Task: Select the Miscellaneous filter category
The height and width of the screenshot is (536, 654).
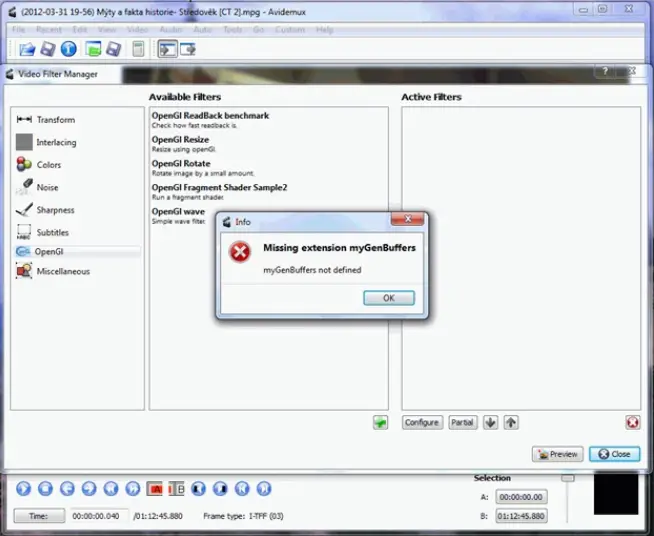Action: (78, 271)
